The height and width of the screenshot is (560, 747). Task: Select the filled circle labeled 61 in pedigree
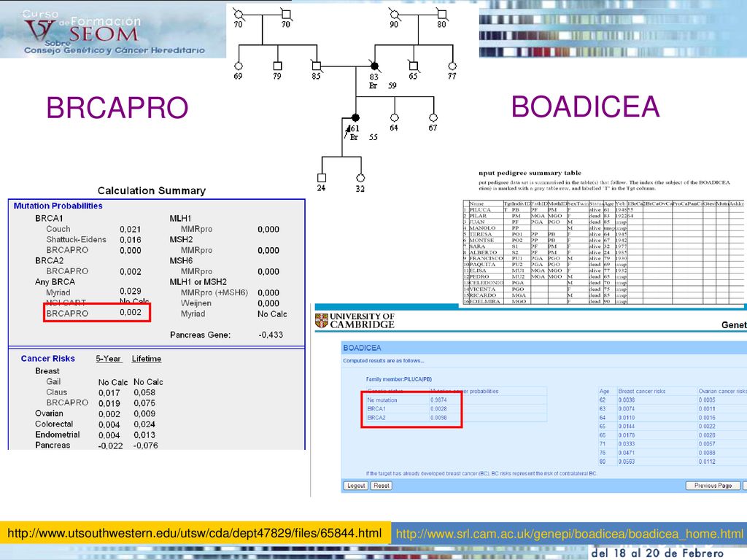point(355,117)
